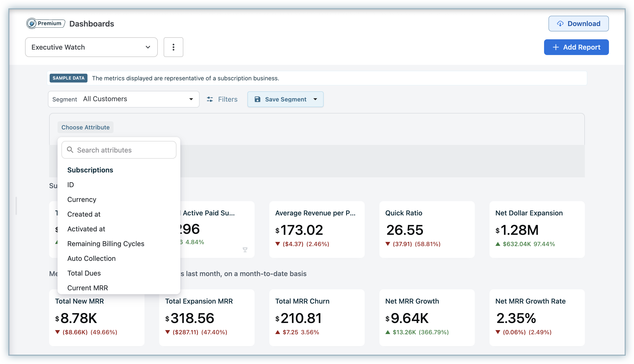The image size is (634, 364).
Task: Open the Average Revenue per P... card
Action: tap(317, 229)
